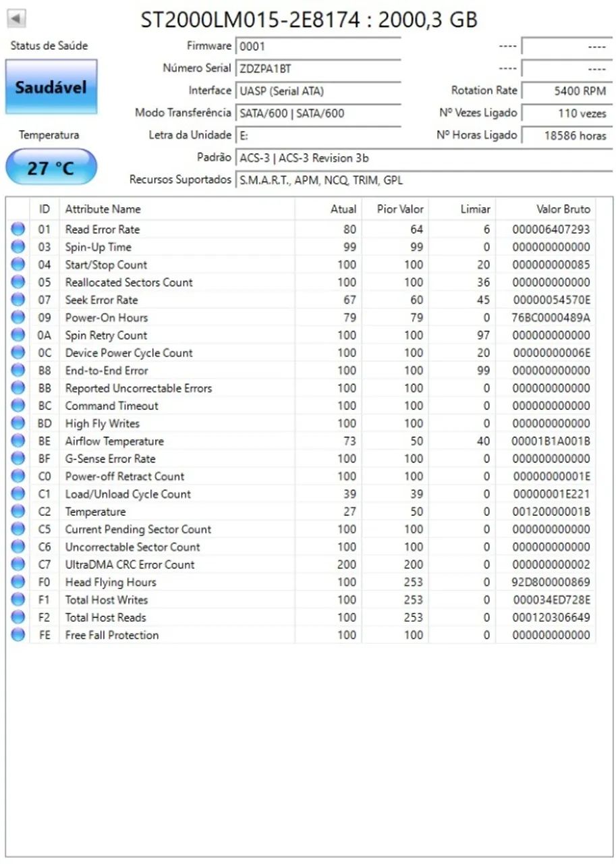The width and height of the screenshot is (616, 864).
Task: Click the power-on hours field 18586 horas
Action: click(566, 136)
